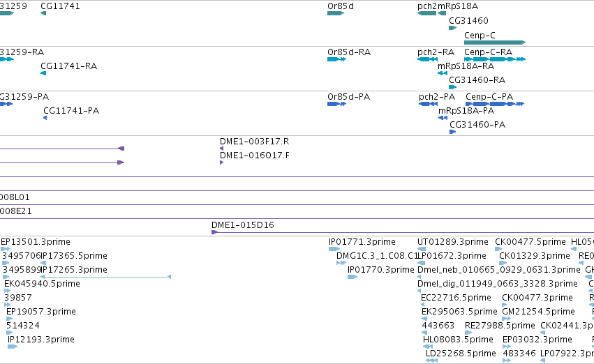The height and width of the screenshot is (364, 594).
Task: Click the DME1-016O17.F clone end label
Action: [255, 155]
